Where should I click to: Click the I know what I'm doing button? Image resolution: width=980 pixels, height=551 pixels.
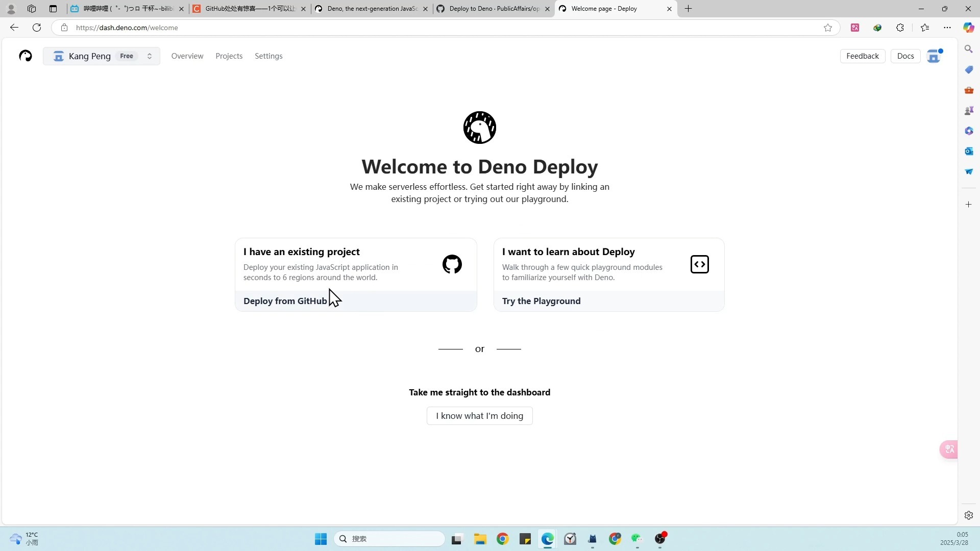pyautogui.click(x=479, y=415)
